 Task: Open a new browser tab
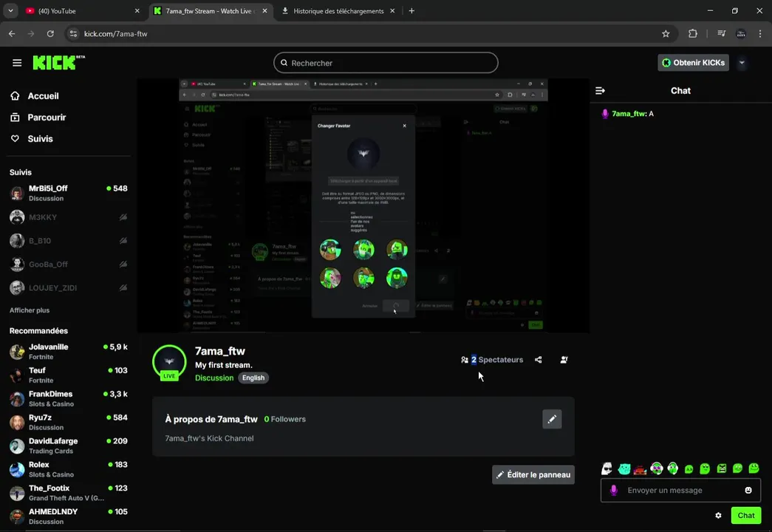(411, 11)
